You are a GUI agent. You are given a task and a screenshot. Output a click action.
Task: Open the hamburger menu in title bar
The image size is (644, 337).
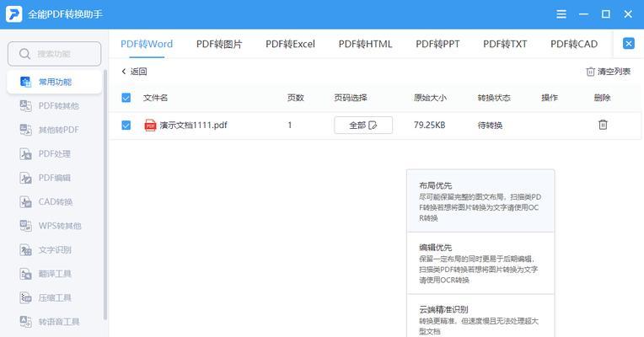click(561, 14)
